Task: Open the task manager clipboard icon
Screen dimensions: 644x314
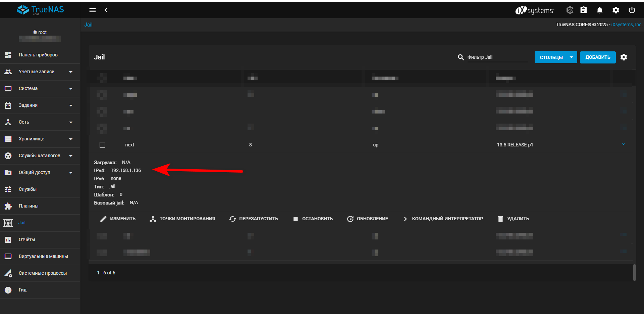Action: 584,10
